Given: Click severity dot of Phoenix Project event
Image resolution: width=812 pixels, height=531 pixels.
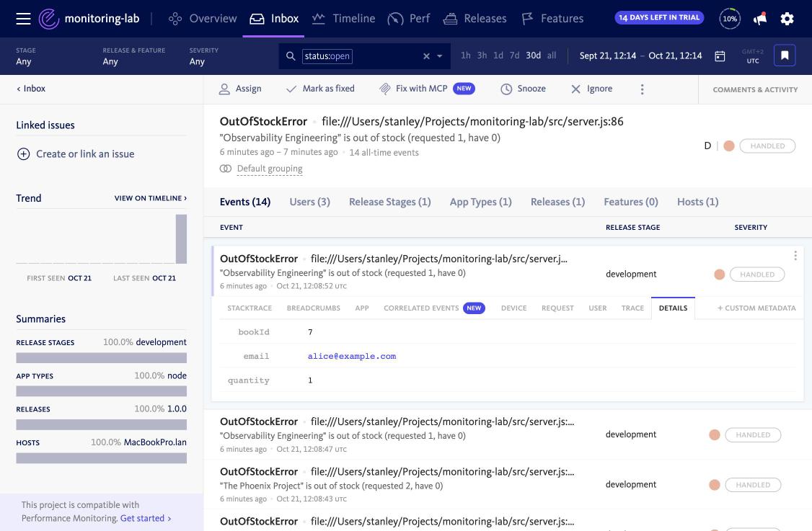Looking at the screenshot, I should tap(714, 485).
